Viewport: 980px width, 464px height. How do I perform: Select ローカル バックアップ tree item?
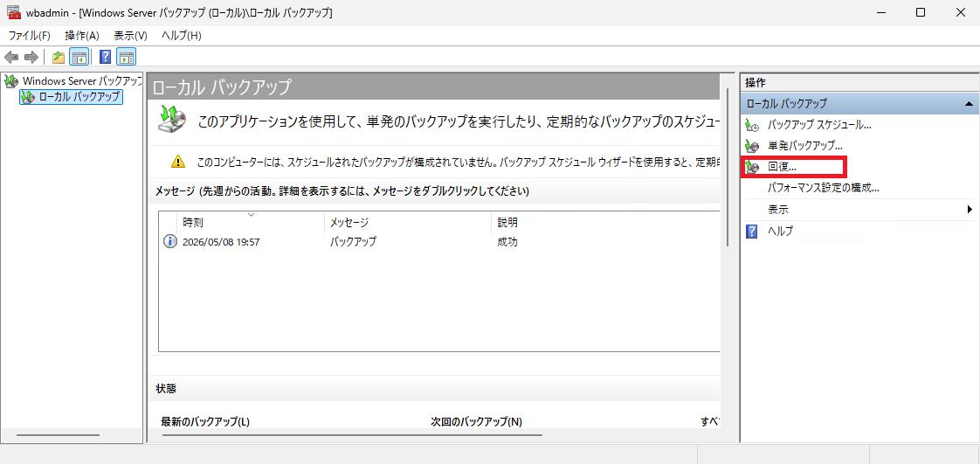(79, 96)
